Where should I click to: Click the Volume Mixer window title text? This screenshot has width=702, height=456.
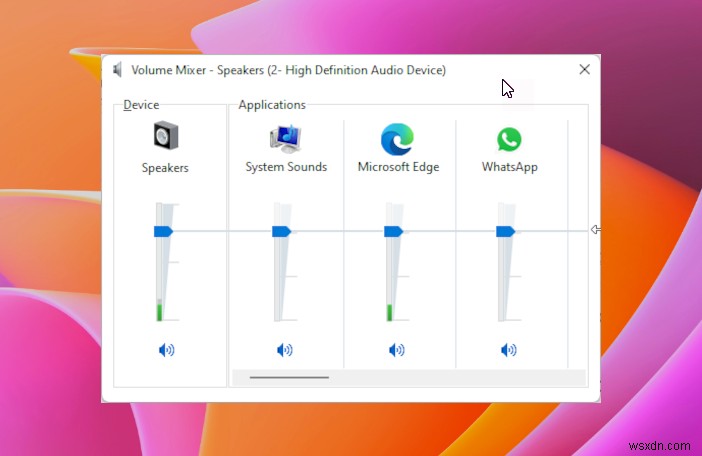288,70
